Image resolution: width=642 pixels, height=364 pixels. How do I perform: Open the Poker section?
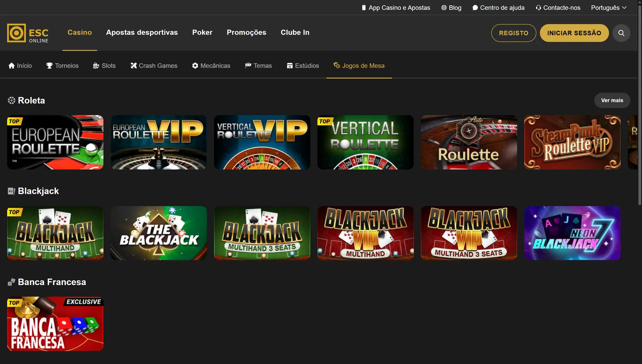tap(202, 33)
